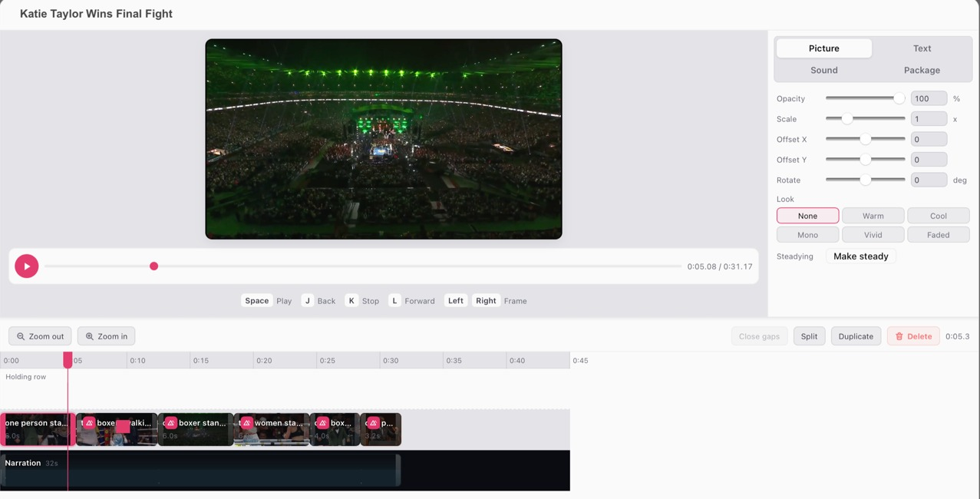Click the 'Katie Taylor Wins Final Fight' title
Image resolution: width=980 pixels, height=499 pixels.
96,14
